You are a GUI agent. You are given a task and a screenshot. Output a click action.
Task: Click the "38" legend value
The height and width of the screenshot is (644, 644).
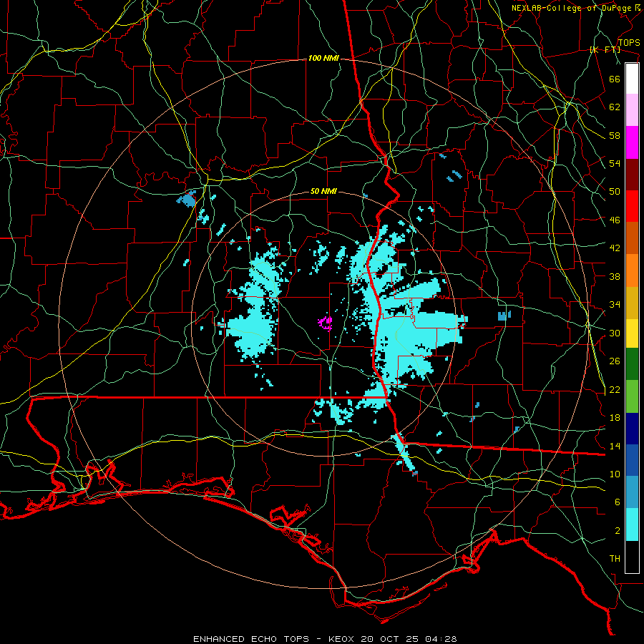615,276
